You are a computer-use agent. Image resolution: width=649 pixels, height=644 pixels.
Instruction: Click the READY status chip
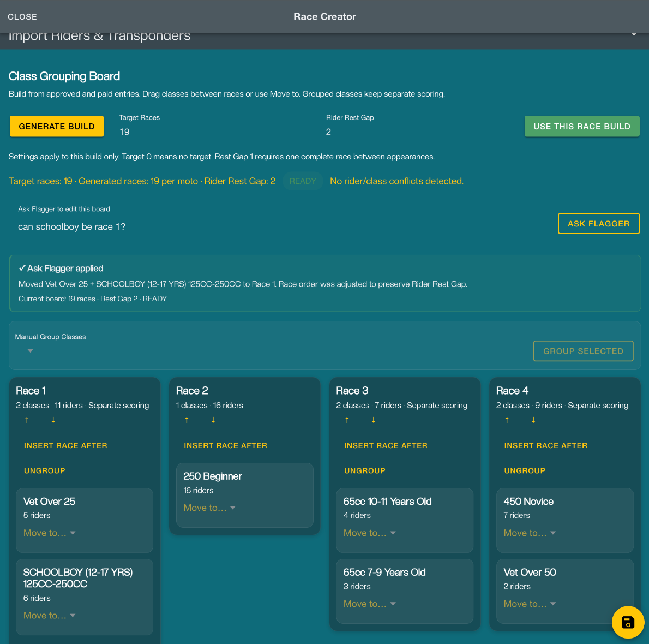(303, 181)
